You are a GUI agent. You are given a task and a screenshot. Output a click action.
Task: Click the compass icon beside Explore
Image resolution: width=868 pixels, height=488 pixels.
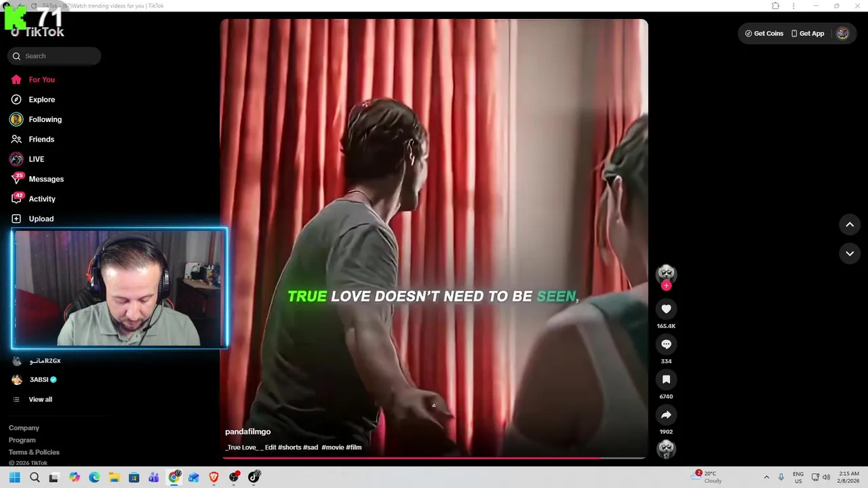(x=16, y=100)
